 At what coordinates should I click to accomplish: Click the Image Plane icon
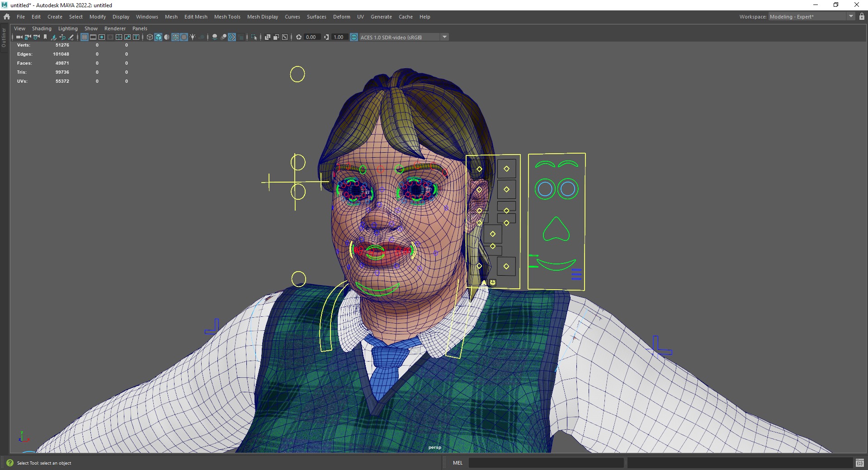(x=54, y=37)
